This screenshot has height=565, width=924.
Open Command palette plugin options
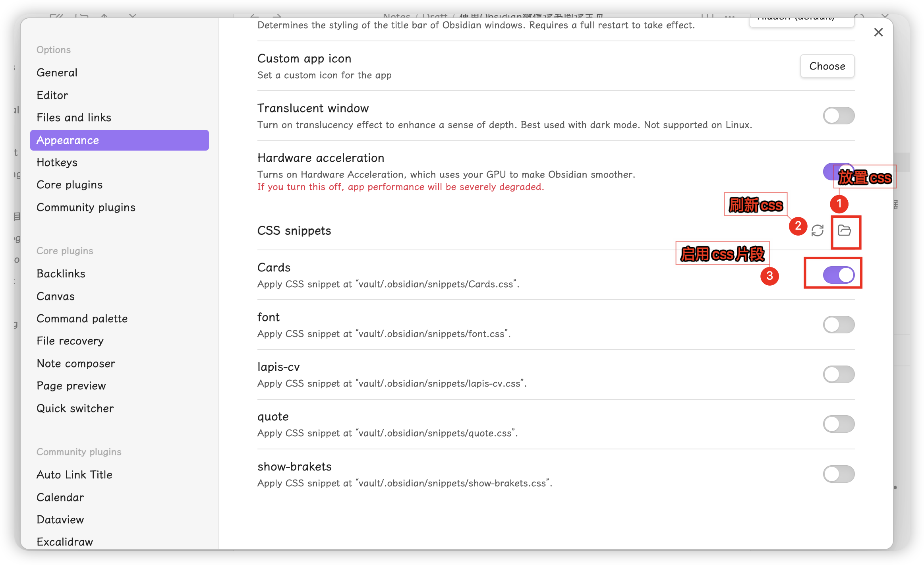(x=82, y=319)
